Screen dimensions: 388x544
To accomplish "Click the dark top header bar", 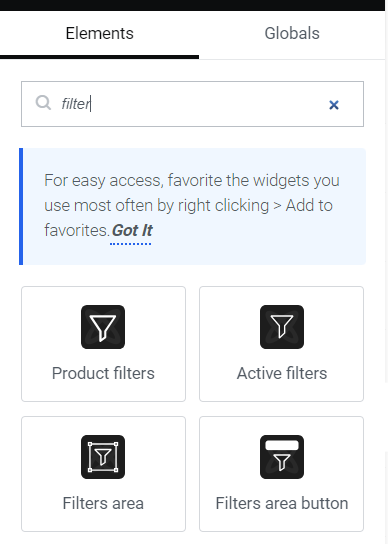I will click(x=193, y=5).
